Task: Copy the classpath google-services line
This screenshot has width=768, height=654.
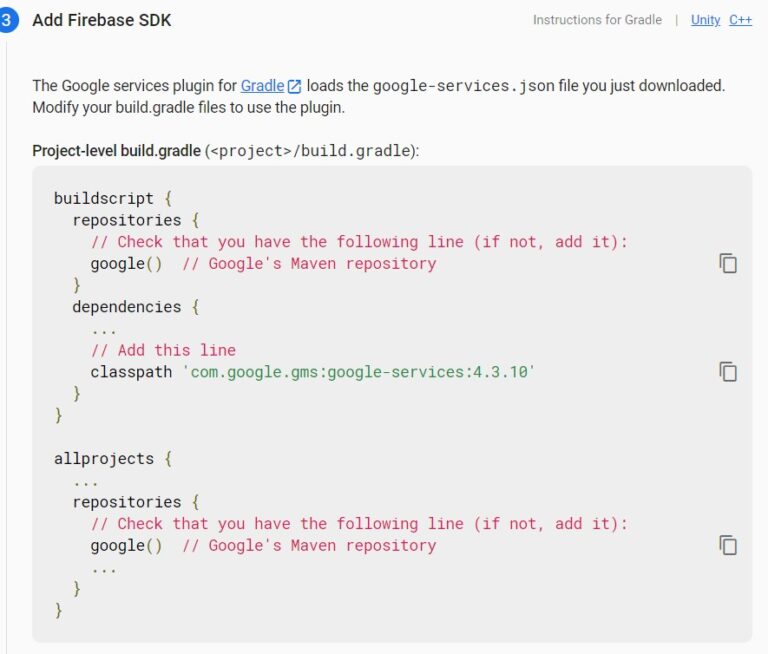Action: (x=728, y=372)
